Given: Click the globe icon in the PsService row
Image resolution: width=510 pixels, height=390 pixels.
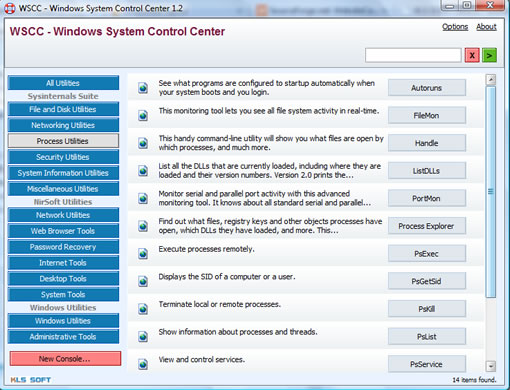Looking at the screenshot, I should (x=143, y=364).
